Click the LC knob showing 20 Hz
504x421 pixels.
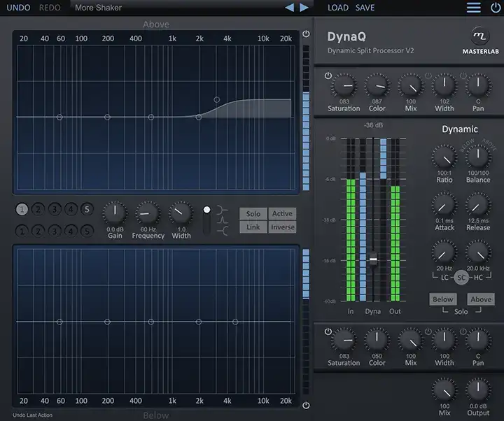[444, 252]
